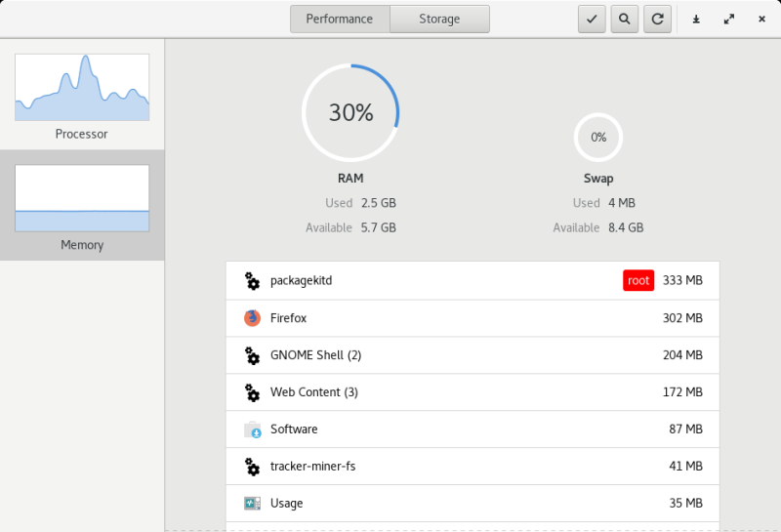The width and height of the screenshot is (781, 532).
Task: Click the minimize arrow icon
Action: click(x=696, y=20)
